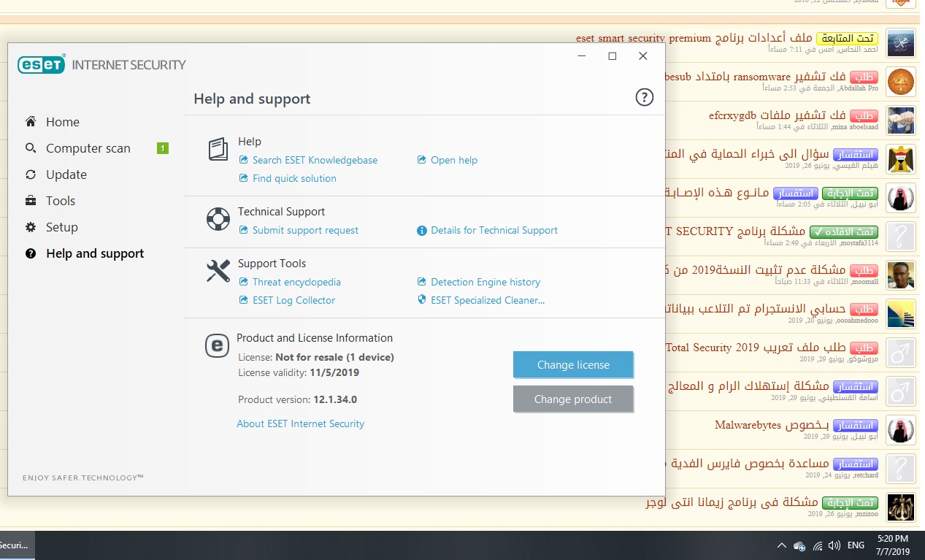This screenshot has height=560, width=925.
Task: Click the avatar on the oooahmedooo forum thread
Action: [901, 313]
